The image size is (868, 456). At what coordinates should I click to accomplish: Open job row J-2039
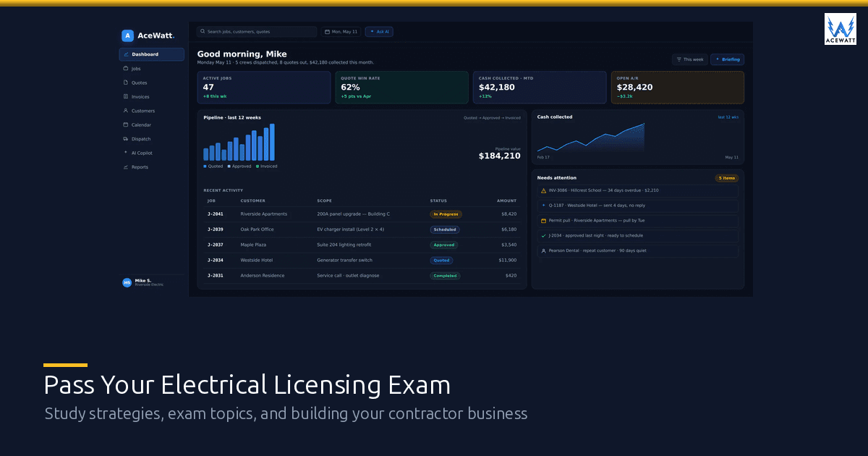(x=362, y=229)
